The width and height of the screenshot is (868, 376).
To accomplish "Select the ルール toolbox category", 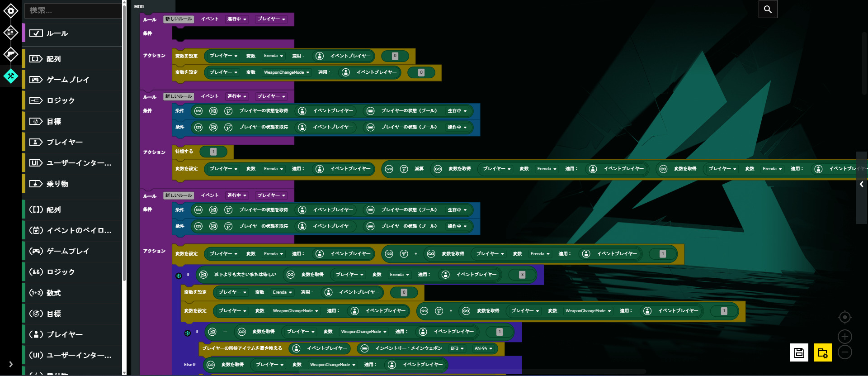I will pyautogui.click(x=57, y=33).
